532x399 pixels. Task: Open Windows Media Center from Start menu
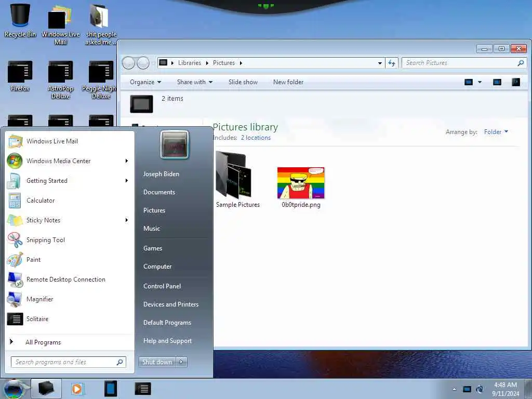70,161
